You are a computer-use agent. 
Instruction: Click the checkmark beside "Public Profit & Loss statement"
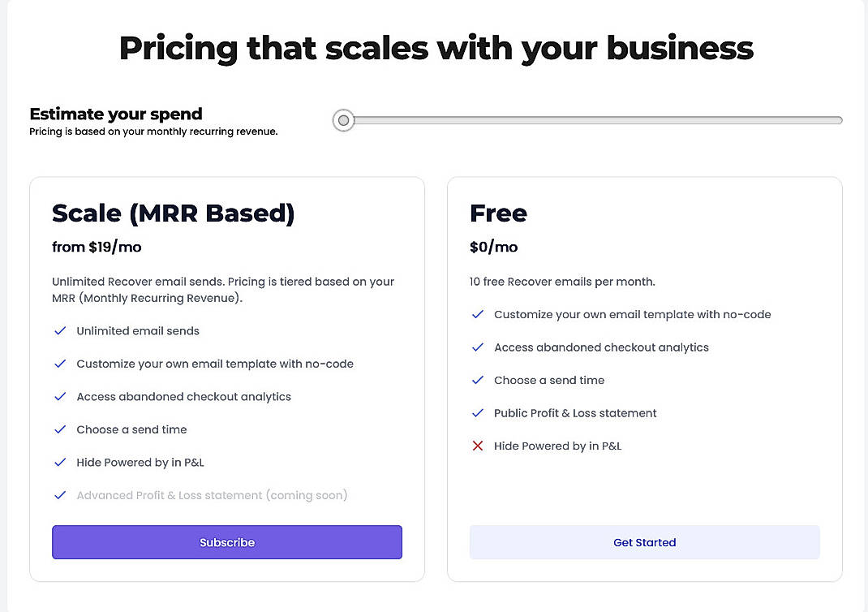tap(478, 412)
